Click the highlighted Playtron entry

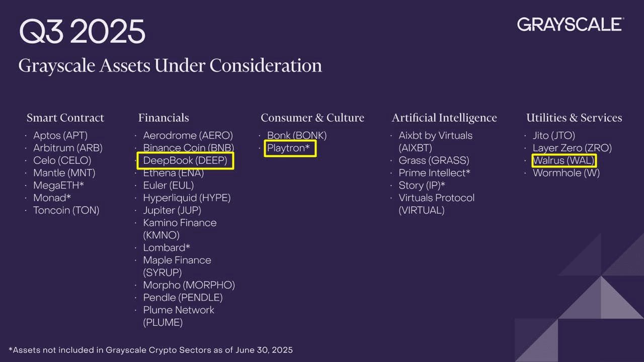tap(290, 148)
